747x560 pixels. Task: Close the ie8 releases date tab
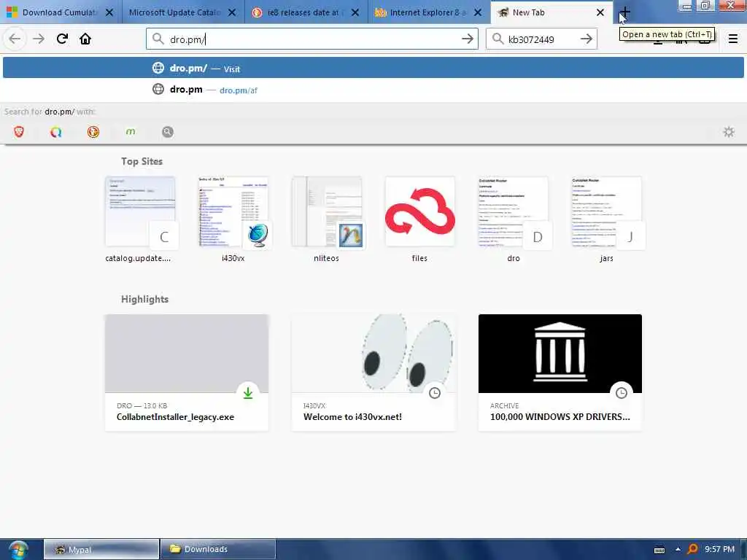[x=355, y=12]
